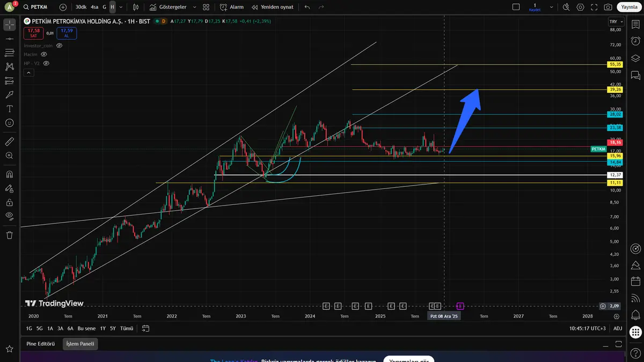Open the go to date calendar icon

tap(145, 328)
